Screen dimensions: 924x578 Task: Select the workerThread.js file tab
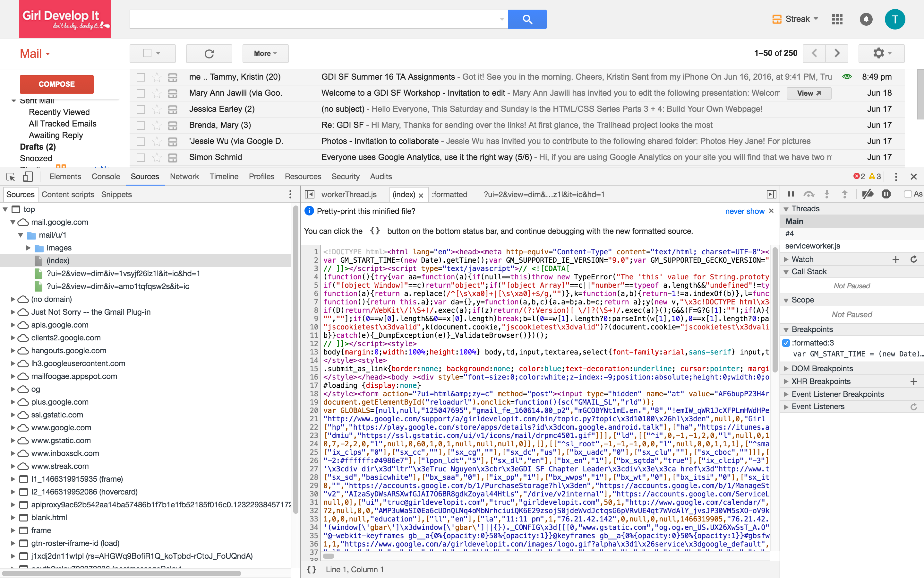coord(349,195)
